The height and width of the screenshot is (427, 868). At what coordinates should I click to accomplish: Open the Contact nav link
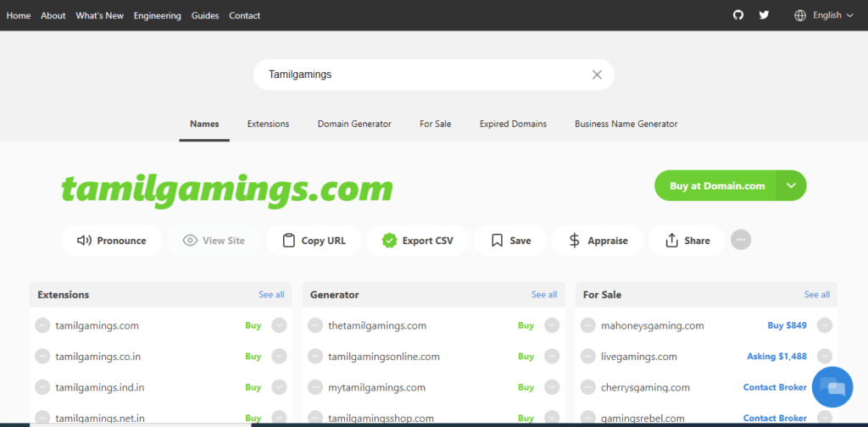(245, 15)
